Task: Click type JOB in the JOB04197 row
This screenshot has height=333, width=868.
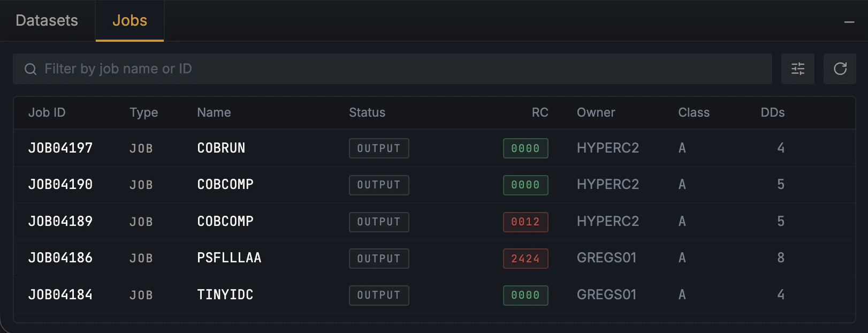Action: pos(141,148)
